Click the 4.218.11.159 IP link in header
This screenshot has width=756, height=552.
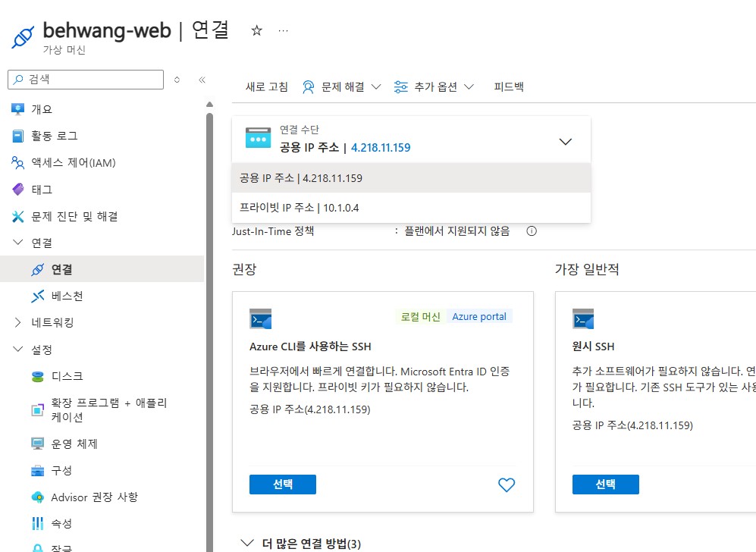[x=381, y=148]
